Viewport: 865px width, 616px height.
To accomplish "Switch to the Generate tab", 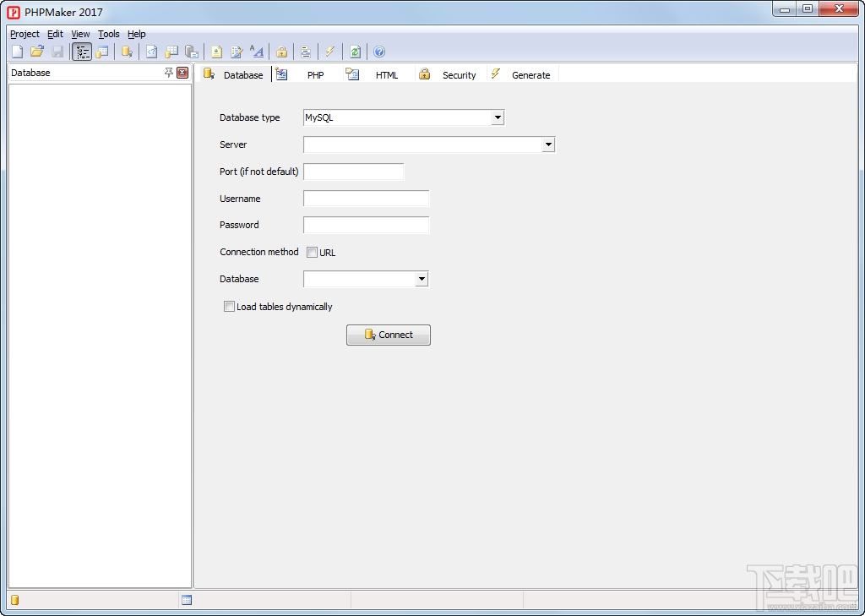I will pos(520,74).
